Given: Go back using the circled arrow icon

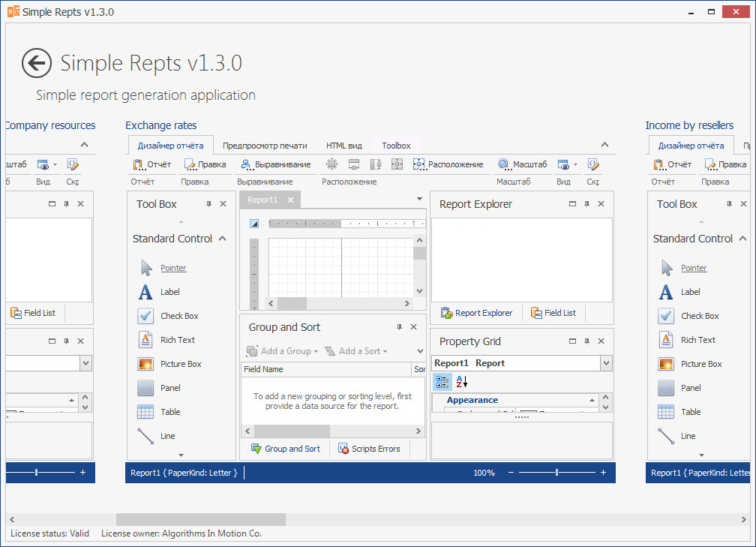Looking at the screenshot, I should 37,63.
